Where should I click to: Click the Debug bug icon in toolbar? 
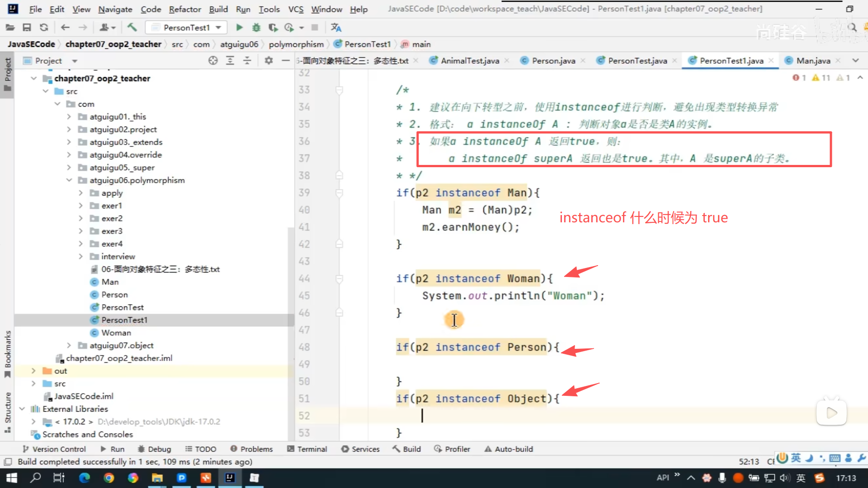point(256,28)
